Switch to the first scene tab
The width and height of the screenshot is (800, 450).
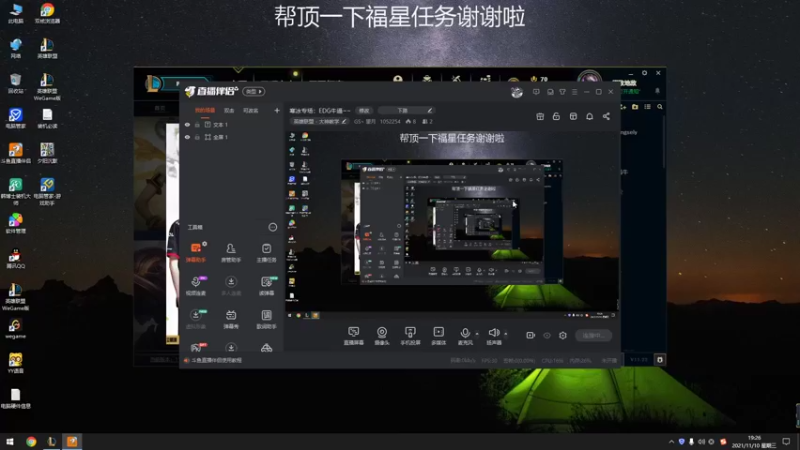(x=205, y=110)
